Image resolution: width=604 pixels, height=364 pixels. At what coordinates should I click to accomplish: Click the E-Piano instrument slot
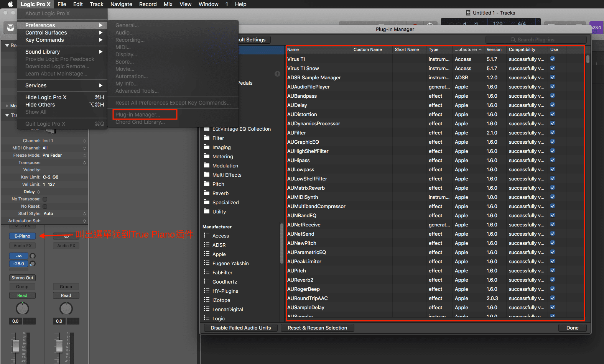point(22,236)
